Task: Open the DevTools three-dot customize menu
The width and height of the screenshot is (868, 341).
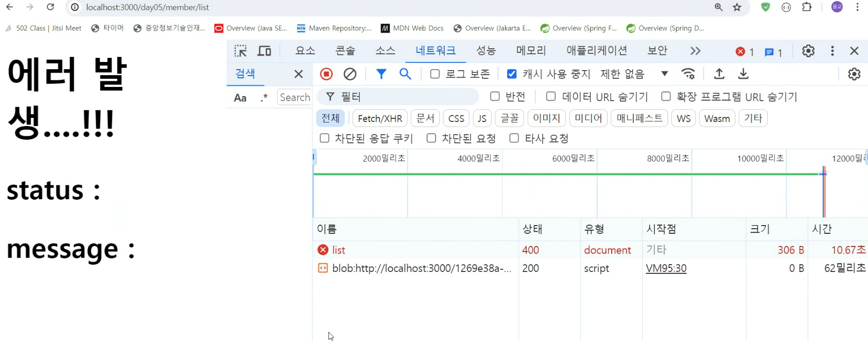Action: [832, 51]
